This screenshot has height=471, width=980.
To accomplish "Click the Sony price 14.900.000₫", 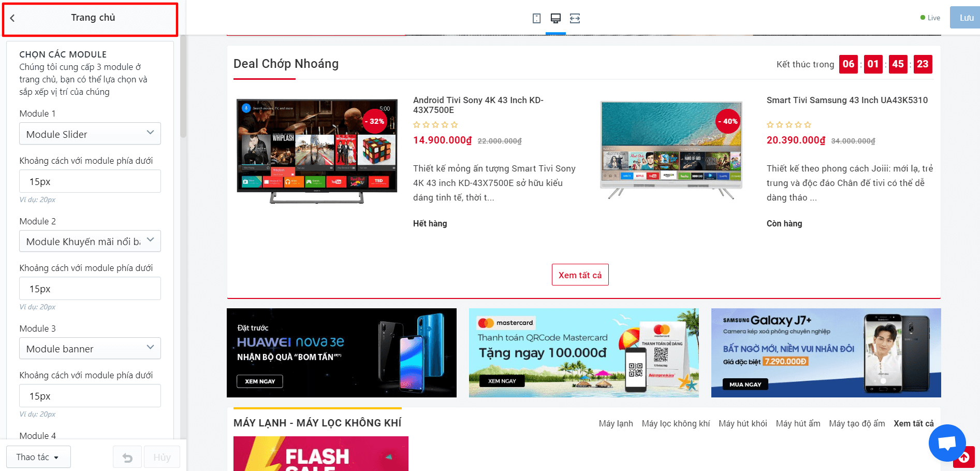I will (x=443, y=140).
